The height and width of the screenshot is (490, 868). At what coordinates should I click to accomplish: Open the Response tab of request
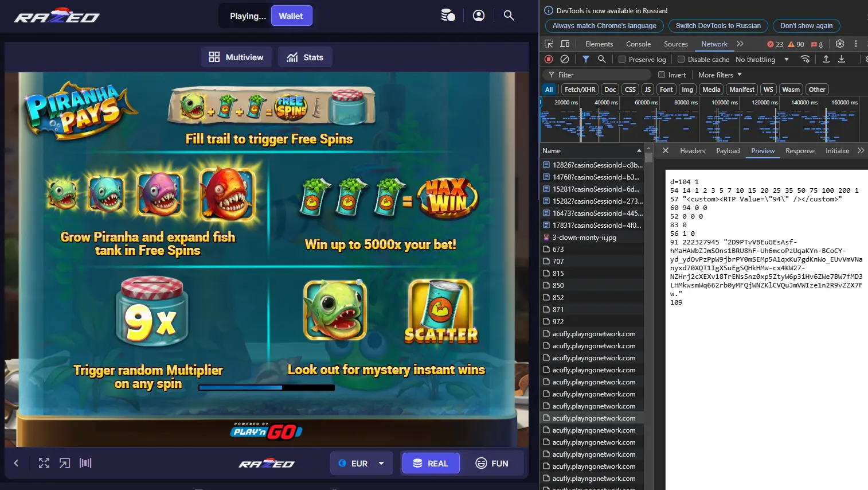pos(800,150)
